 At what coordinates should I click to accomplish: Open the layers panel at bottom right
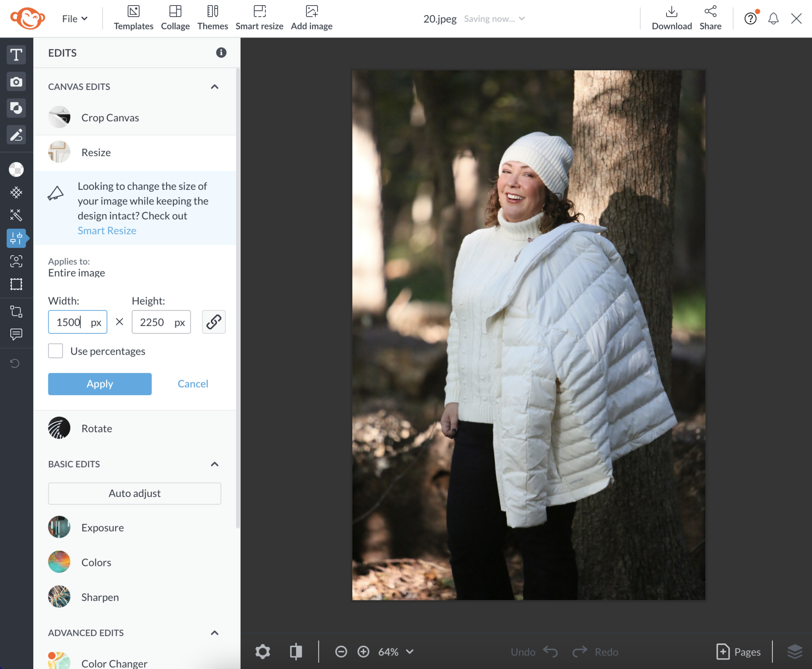pyautogui.click(x=795, y=652)
